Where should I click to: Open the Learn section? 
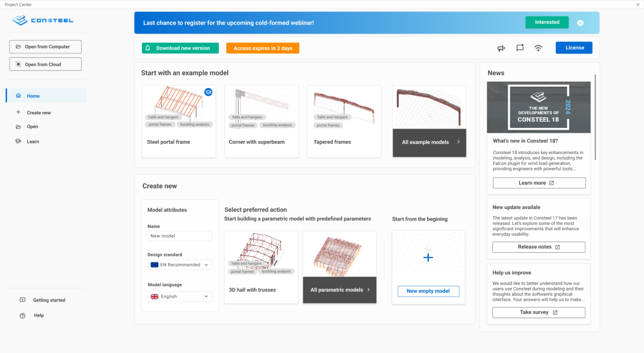click(x=33, y=142)
